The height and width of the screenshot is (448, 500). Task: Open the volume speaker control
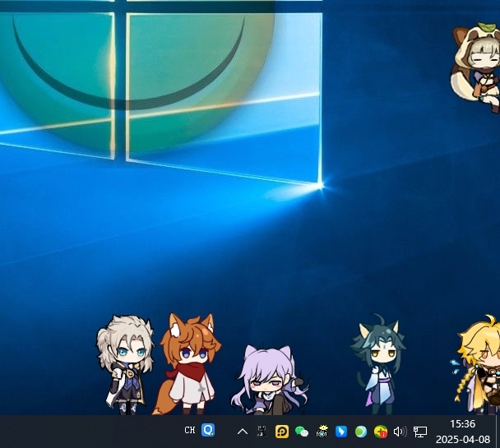point(400,432)
